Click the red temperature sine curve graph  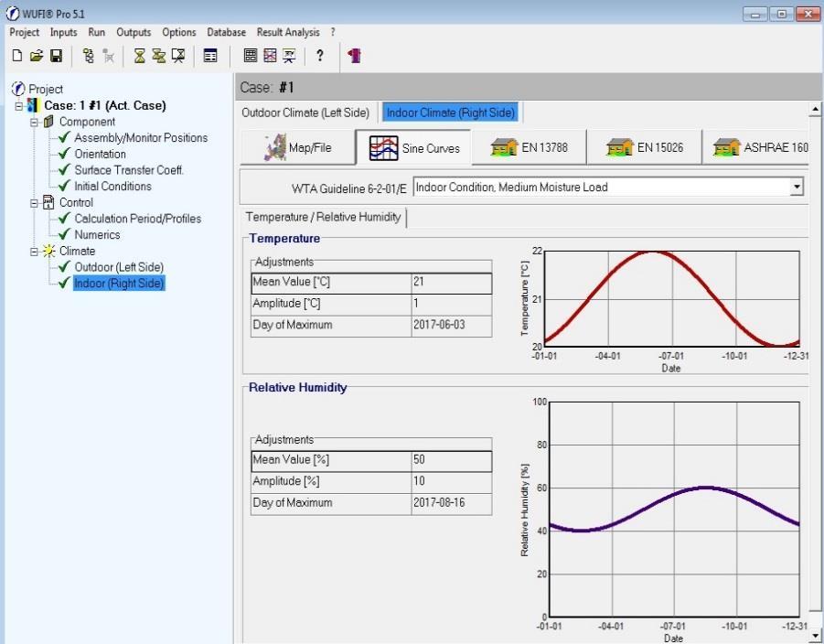click(x=671, y=298)
